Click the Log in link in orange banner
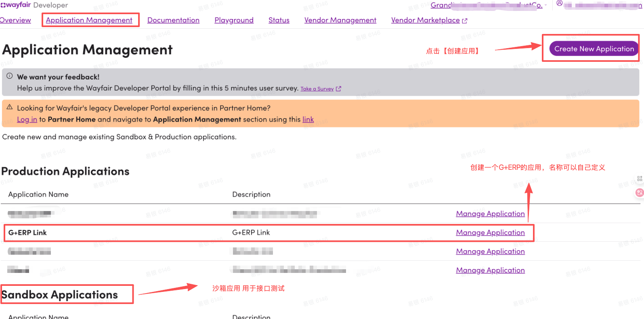This screenshot has width=644, height=319. [x=27, y=119]
